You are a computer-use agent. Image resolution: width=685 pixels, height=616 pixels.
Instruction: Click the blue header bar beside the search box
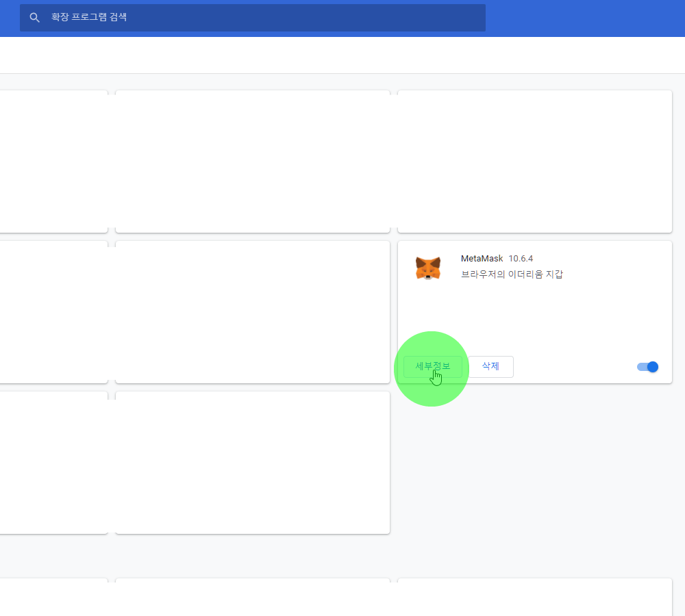pos(582,17)
